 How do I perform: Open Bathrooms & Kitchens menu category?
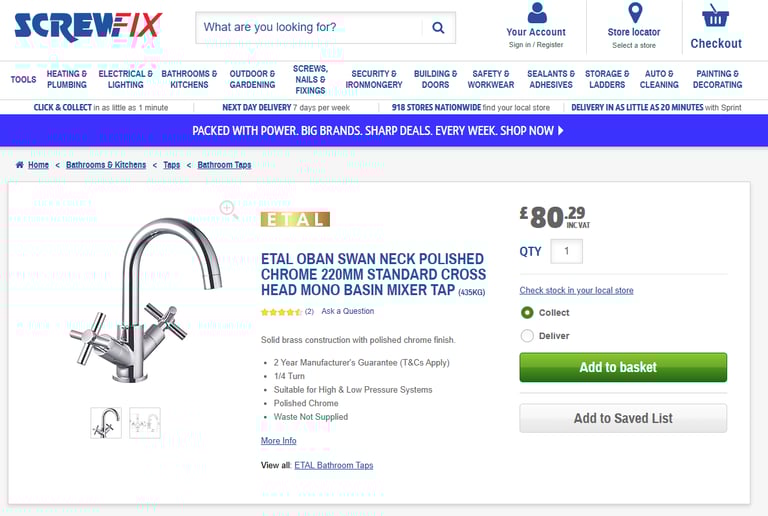coord(189,79)
